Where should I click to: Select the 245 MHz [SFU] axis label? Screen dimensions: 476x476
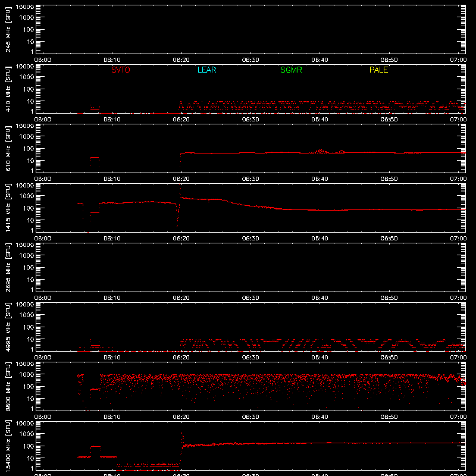click(x=8, y=30)
